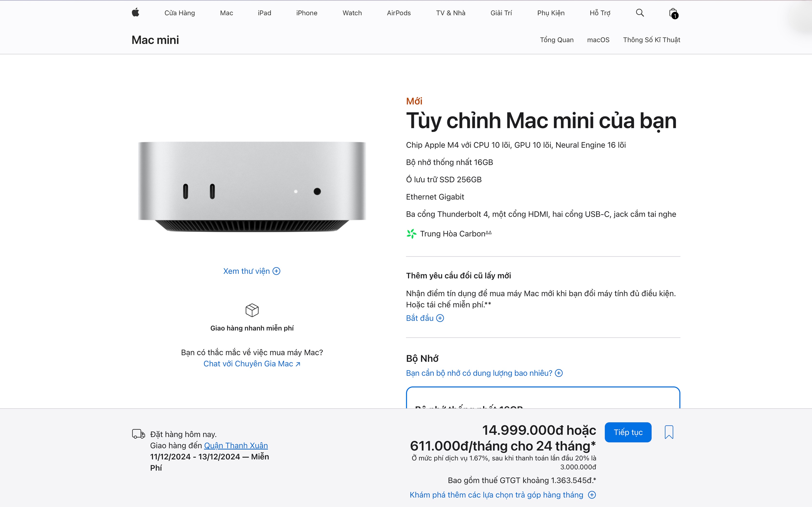Viewport: 812px width, 507px height.
Task: Bookmark this Mac mini configuration
Action: (669, 432)
